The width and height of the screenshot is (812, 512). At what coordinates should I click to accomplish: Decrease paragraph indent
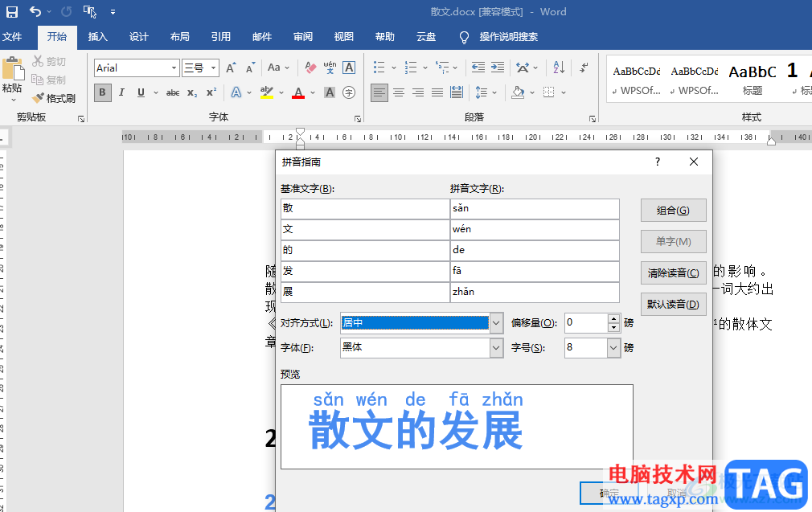(x=478, y=68)
